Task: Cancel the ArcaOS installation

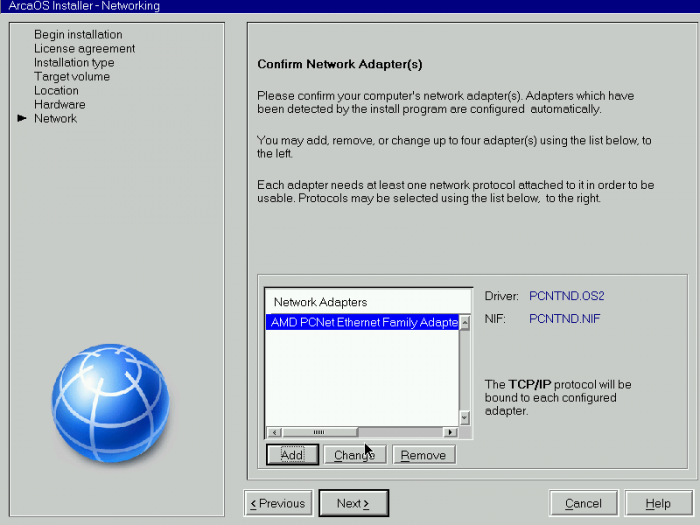Action: [x=583, y=503]
